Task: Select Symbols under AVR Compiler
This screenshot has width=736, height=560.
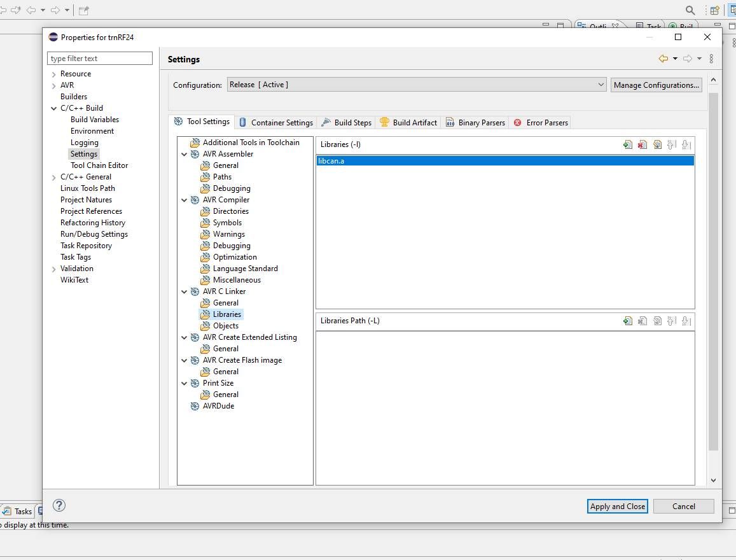Action: pyautogui.click(x=227, y=223)
